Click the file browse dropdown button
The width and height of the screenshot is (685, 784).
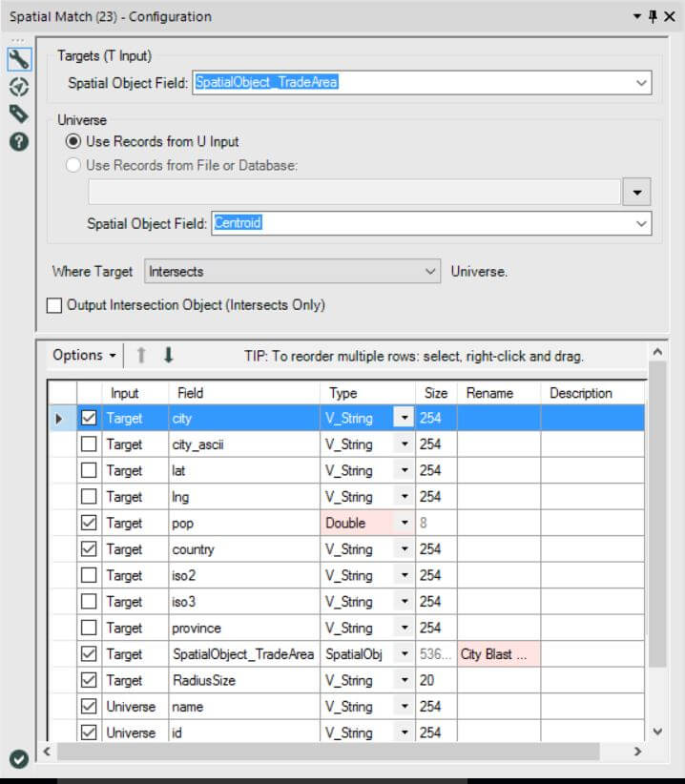[x=636, y=192]
